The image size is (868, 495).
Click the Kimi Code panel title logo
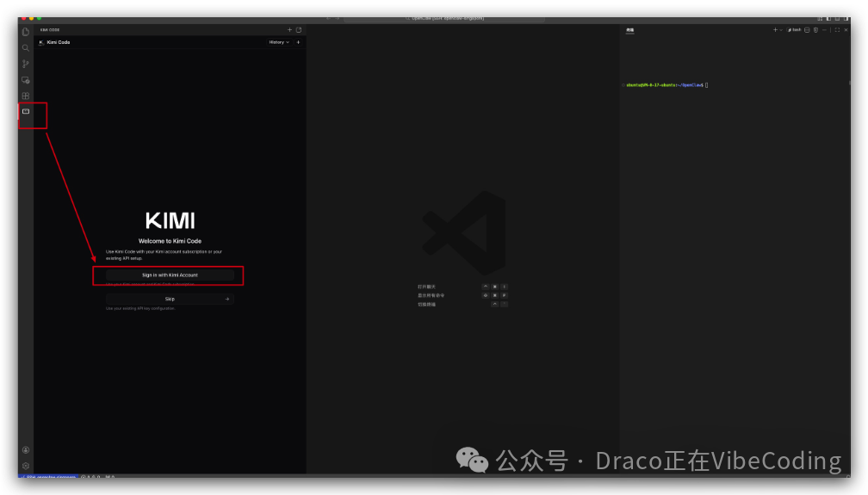[x=41, y=42]
